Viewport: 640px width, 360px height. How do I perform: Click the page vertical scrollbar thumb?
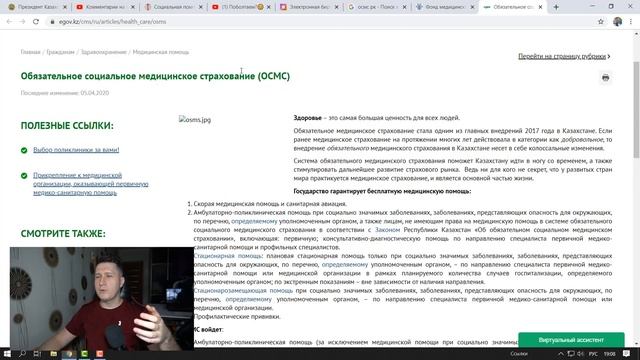coord(636,109)
